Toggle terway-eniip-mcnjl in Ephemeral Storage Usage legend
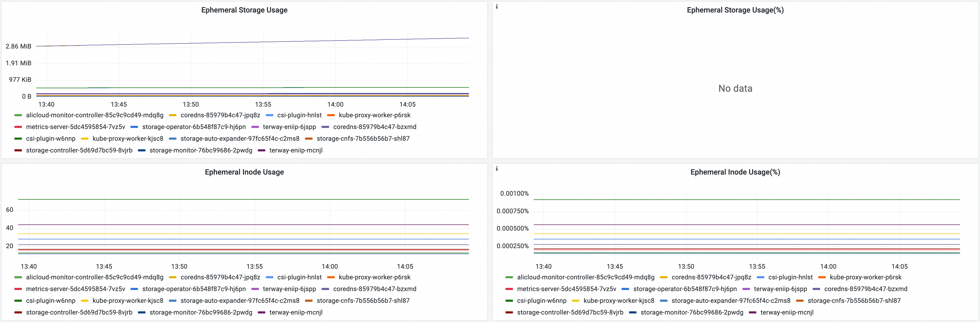 tap(296, 151)
